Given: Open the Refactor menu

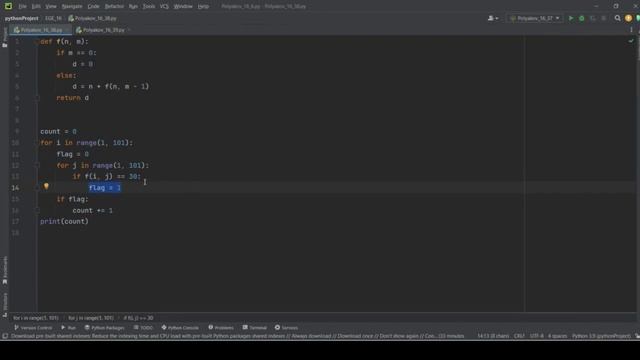Looking at the screenshot, I should (x=114, y=6).
